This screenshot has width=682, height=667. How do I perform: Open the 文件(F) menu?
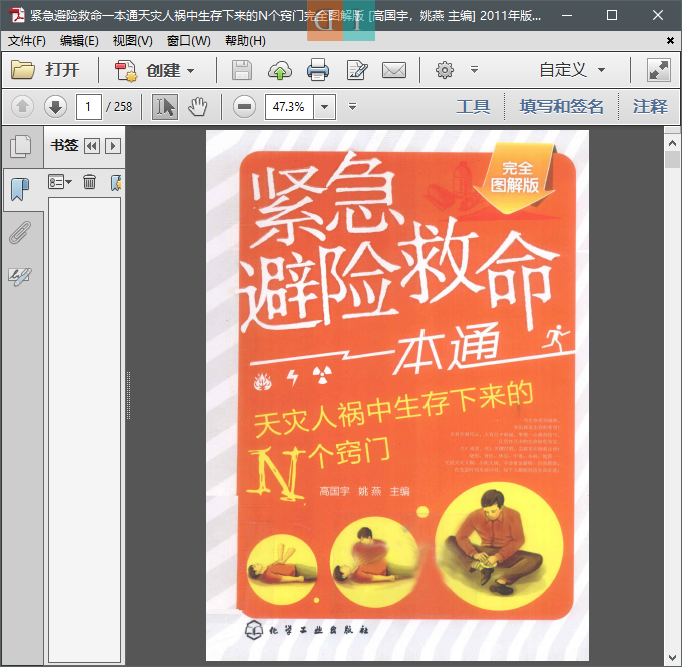(27, 41)
